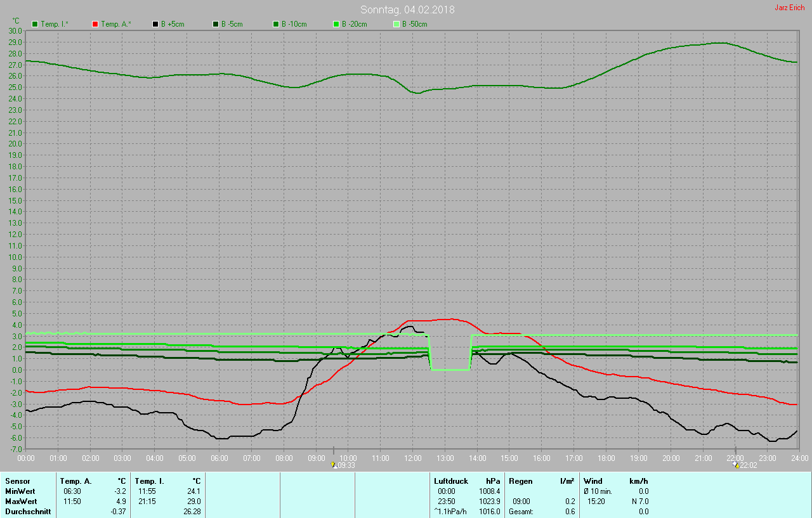Click the B -5cm legend color square
This screenshot has height=518, width=812.
(216, 24)
